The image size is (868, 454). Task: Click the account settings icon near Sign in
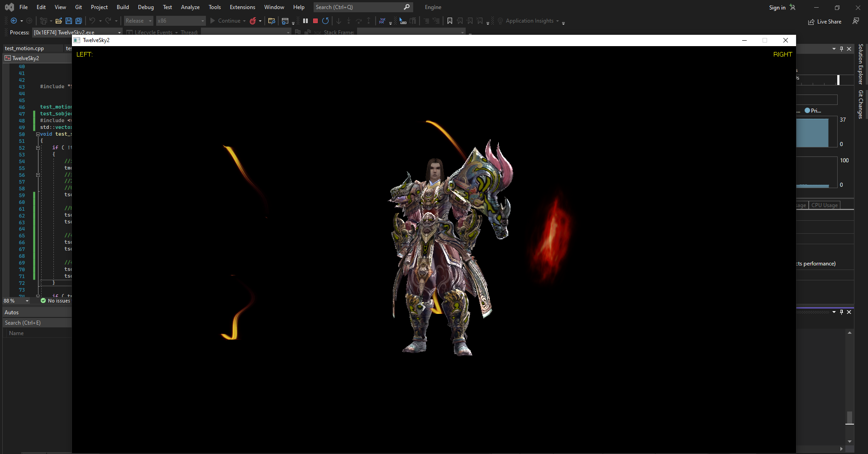tap(792, 7)
